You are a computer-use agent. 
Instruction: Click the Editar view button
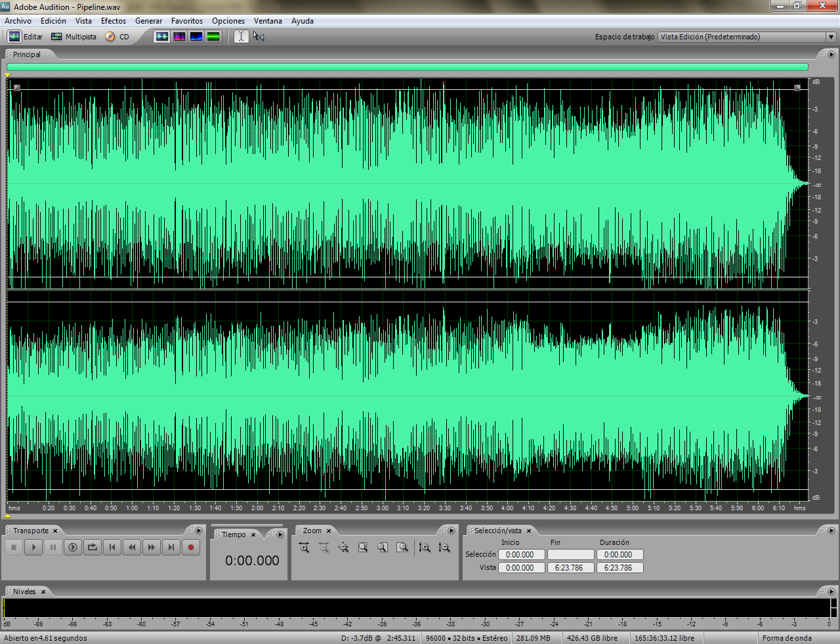click(x=26, y=37)
